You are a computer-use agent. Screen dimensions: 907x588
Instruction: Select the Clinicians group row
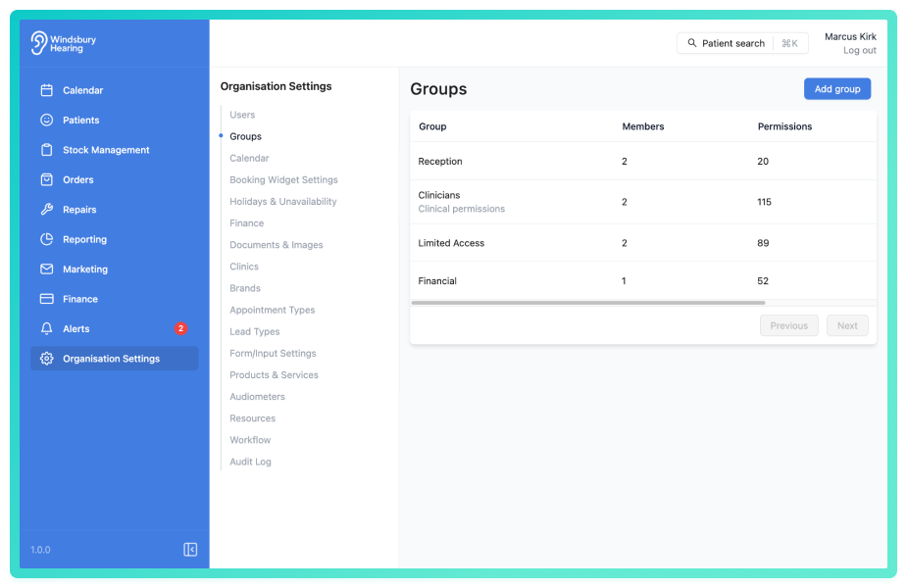[643, 202]
